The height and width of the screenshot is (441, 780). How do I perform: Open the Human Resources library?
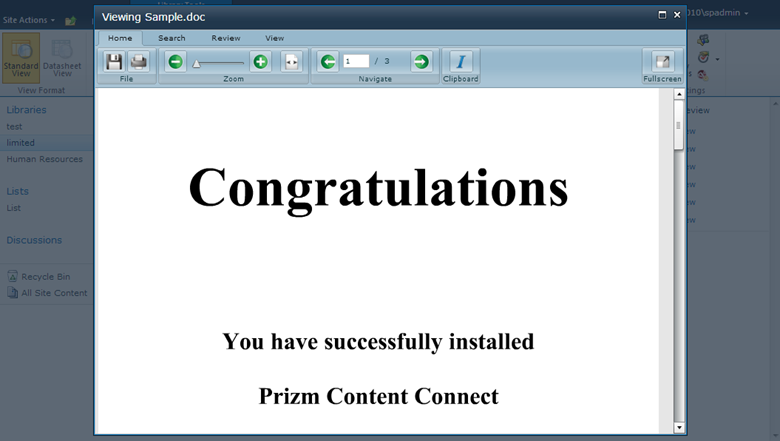(x=45, y=159)
